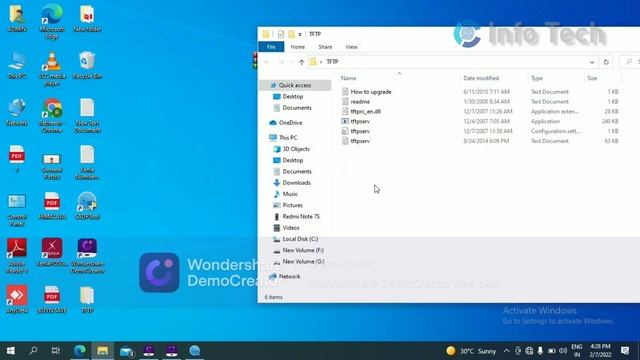640x360 pixels.
Task: Go up one folder level
Action: click(x=301, y=62)
